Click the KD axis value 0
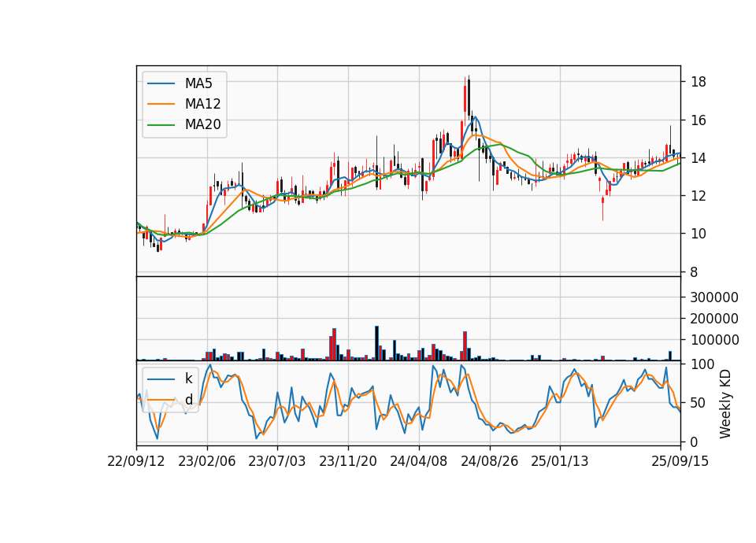Image resolution: width=756 pixels, height=543 pixels. coord(695,441)
